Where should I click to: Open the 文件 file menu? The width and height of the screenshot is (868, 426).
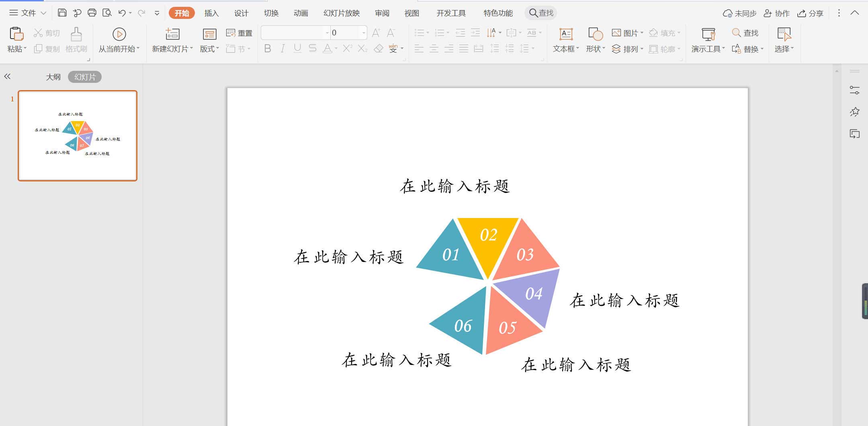pos(28,13)
